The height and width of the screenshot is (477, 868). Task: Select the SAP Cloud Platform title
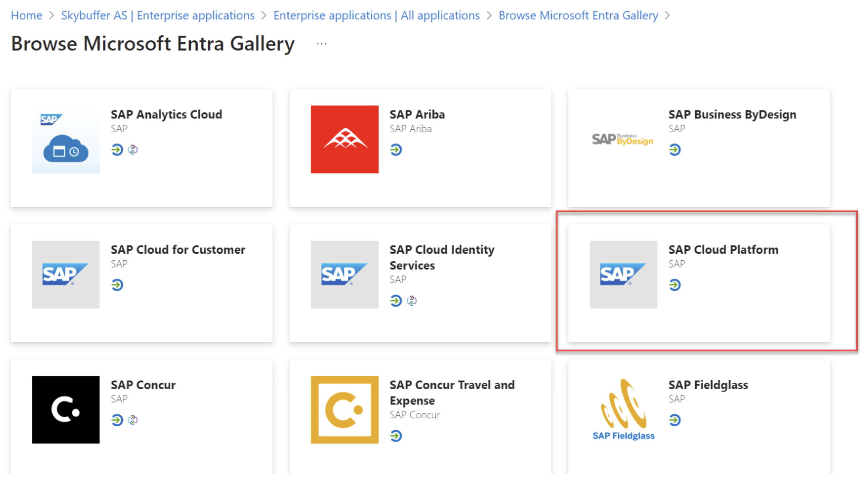pyautogui.click(x=723, y=250)
